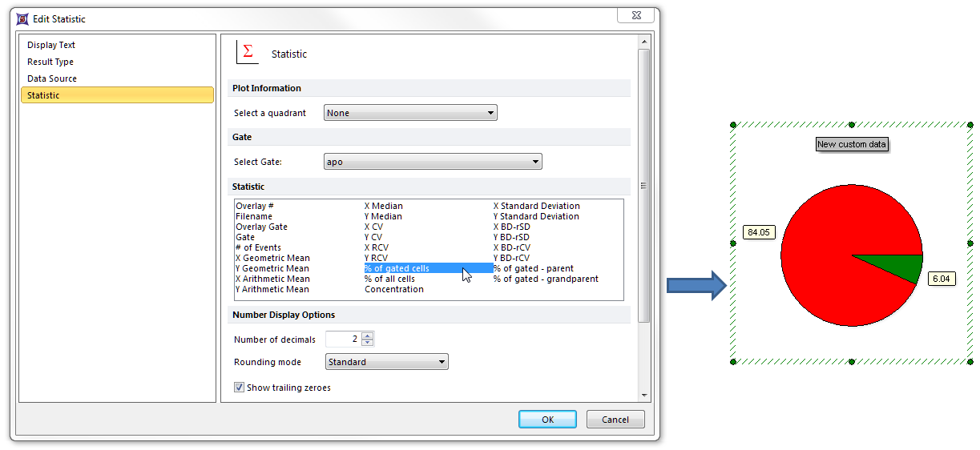Click the Cancel button

click(x=615, y=420)
